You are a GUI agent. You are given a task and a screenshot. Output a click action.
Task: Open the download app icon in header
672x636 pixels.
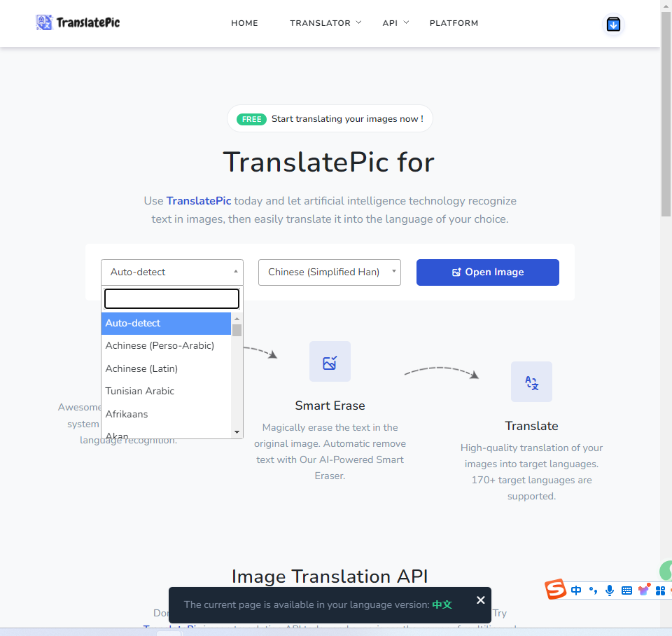(613, 25)
